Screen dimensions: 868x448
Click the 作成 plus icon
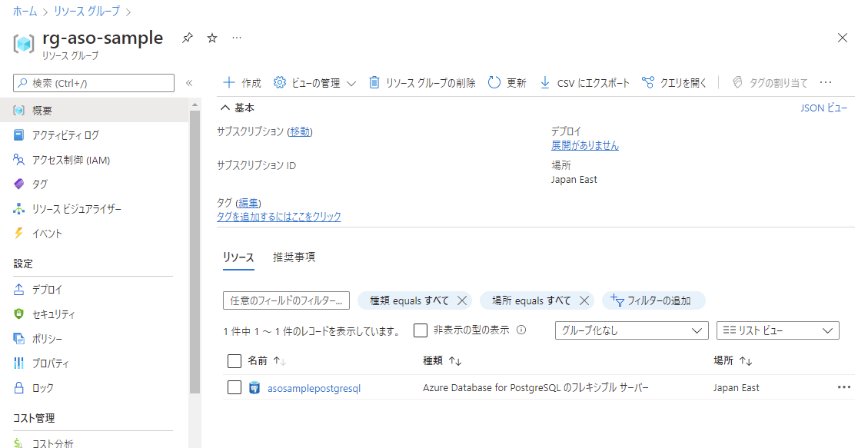click(x=228, y=82)
